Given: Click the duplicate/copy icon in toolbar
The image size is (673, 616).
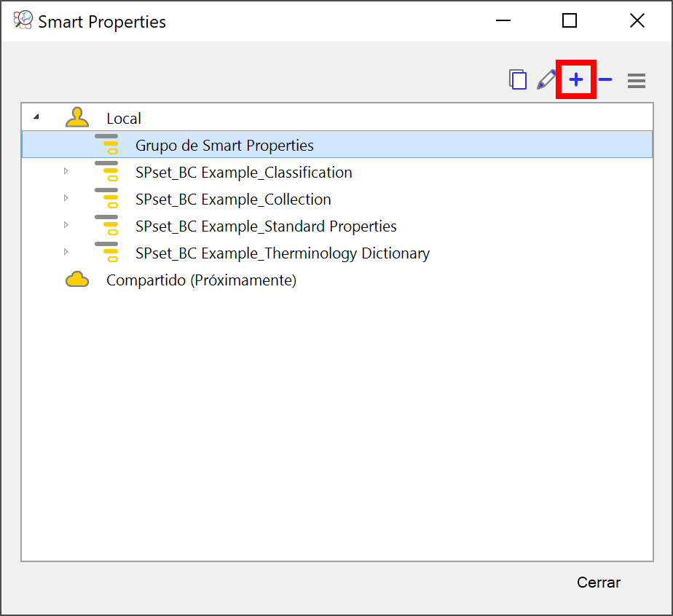Looking at the screenshot, I should 518,80.
